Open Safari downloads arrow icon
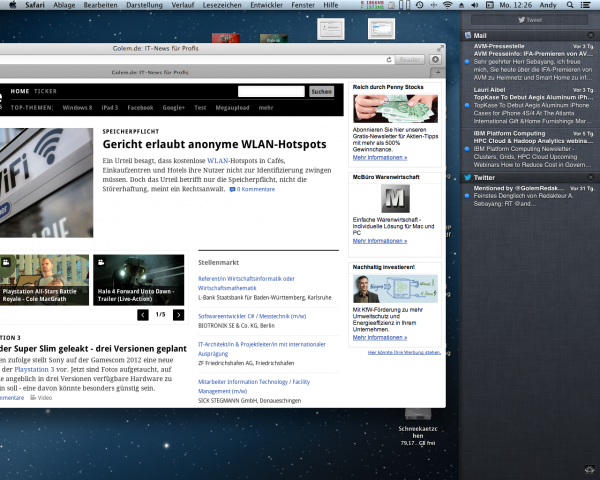 click(x=436, y=59)
